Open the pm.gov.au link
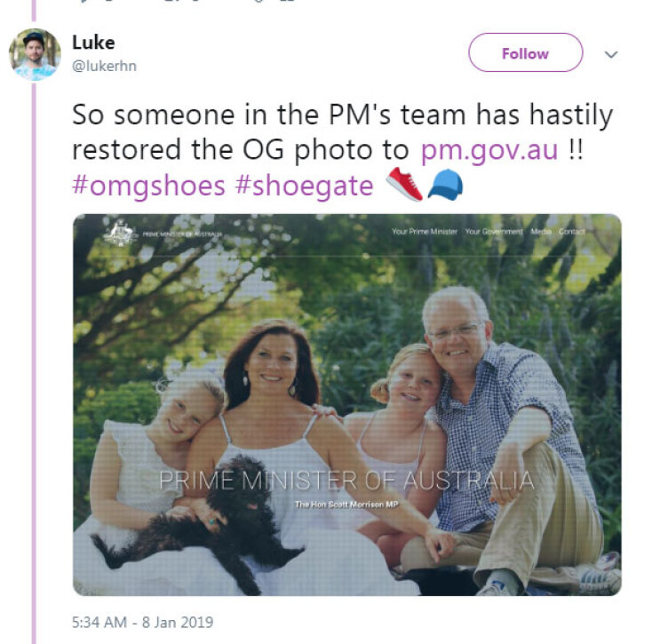This screenshot has height=644, width=652. (489, 147)
